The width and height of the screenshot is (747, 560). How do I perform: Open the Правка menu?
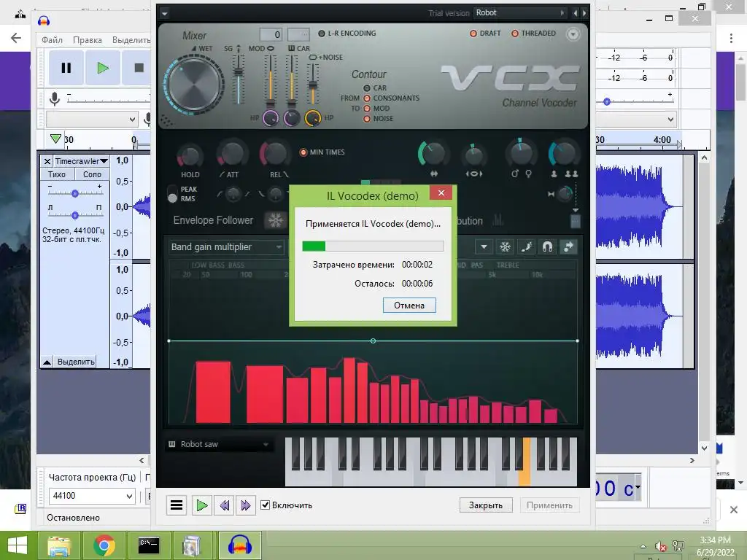(88, 40)
